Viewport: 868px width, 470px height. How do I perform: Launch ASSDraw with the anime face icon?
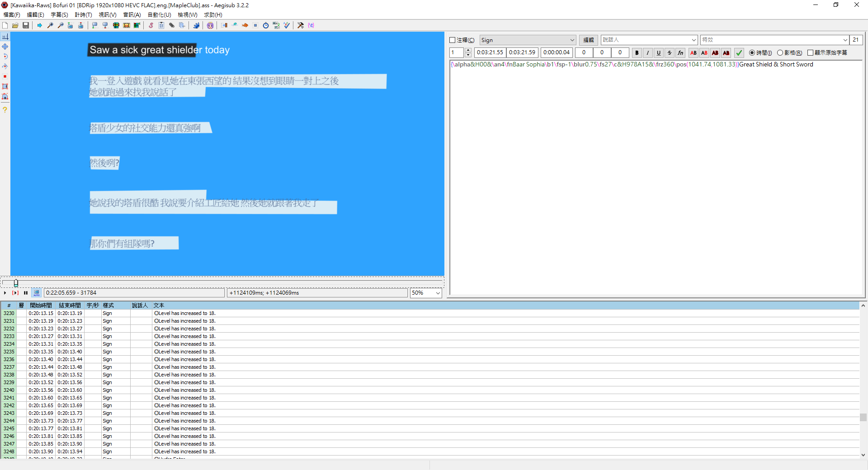210,25
